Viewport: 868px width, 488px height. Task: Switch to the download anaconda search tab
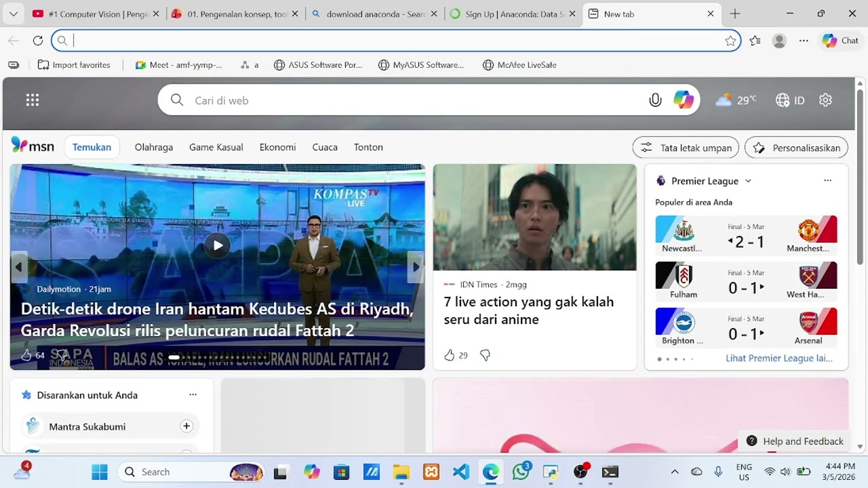[x=374, y=14]
